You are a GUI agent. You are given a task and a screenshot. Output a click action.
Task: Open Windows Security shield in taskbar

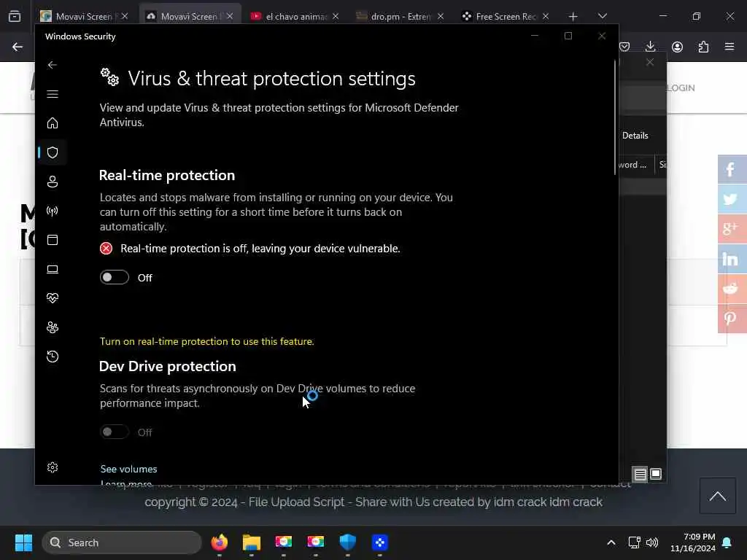pyautogui.click(x=348, y=542)
